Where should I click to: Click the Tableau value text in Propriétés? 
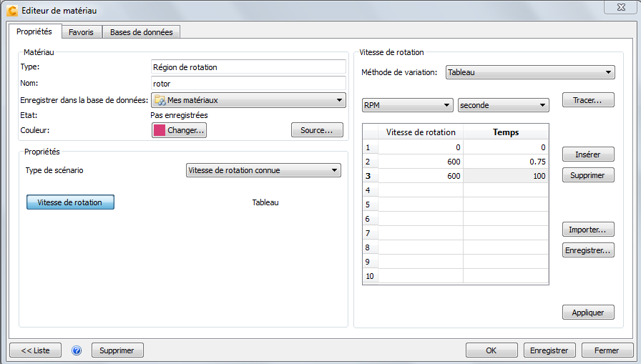click(265, 202)
